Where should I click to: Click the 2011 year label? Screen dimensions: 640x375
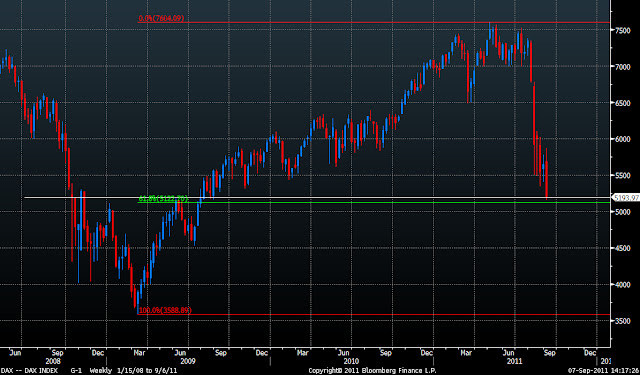coord(514,361)
